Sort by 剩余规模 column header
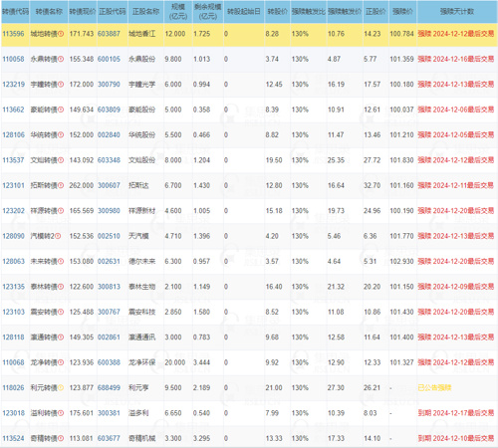 click(208, 12)
